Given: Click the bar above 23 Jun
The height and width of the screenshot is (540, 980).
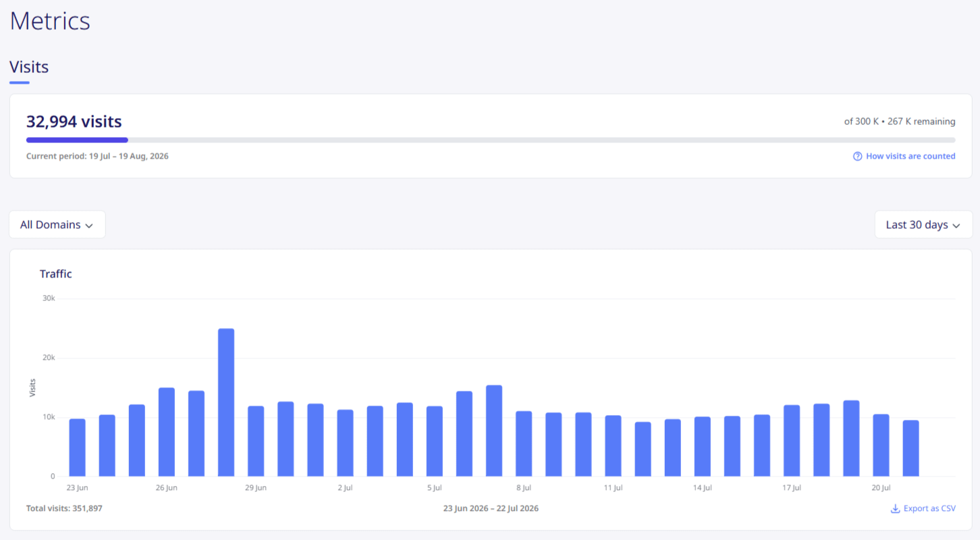Looking at the screenshot, I should tap(78, 448).
